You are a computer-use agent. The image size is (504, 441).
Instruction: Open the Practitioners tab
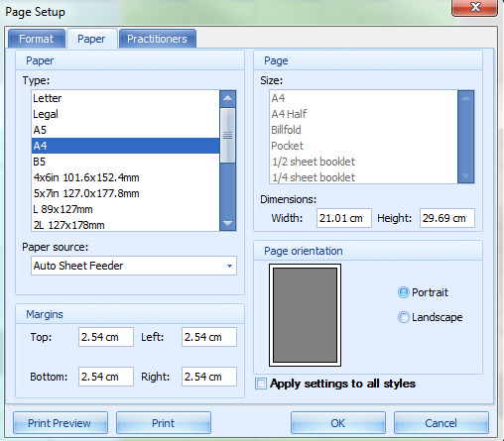(158, 39)
